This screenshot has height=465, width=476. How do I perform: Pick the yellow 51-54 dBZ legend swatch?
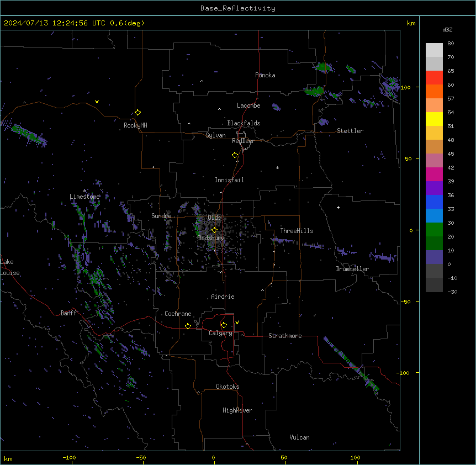click(434, 119)
